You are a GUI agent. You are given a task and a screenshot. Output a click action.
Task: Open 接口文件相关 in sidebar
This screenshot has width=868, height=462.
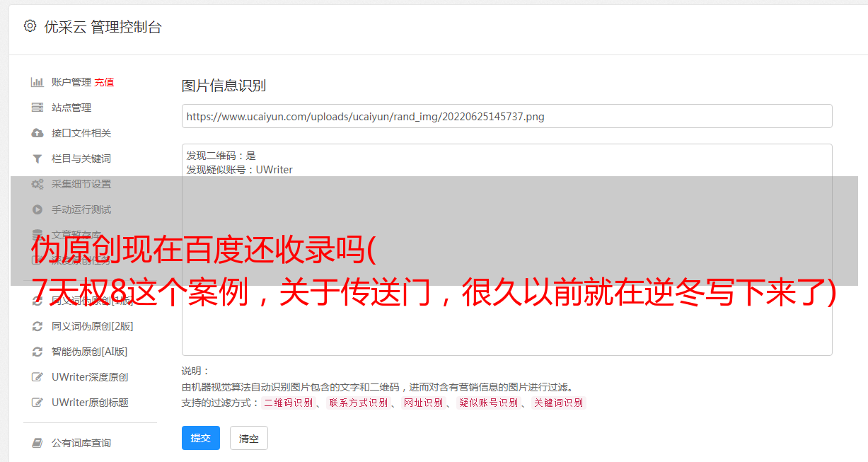tap(81, 133)
